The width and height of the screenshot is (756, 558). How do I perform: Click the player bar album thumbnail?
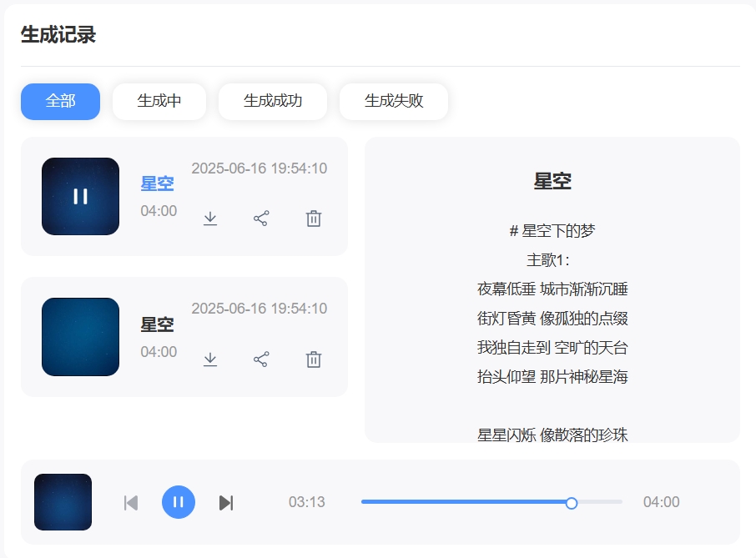pos(63,502)
